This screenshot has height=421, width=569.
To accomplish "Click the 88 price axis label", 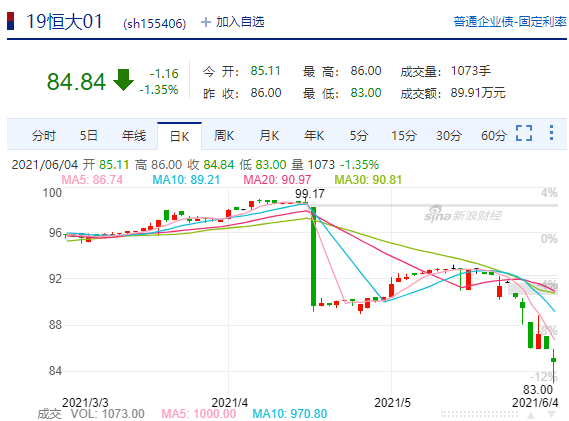I will tap(56, 325).
